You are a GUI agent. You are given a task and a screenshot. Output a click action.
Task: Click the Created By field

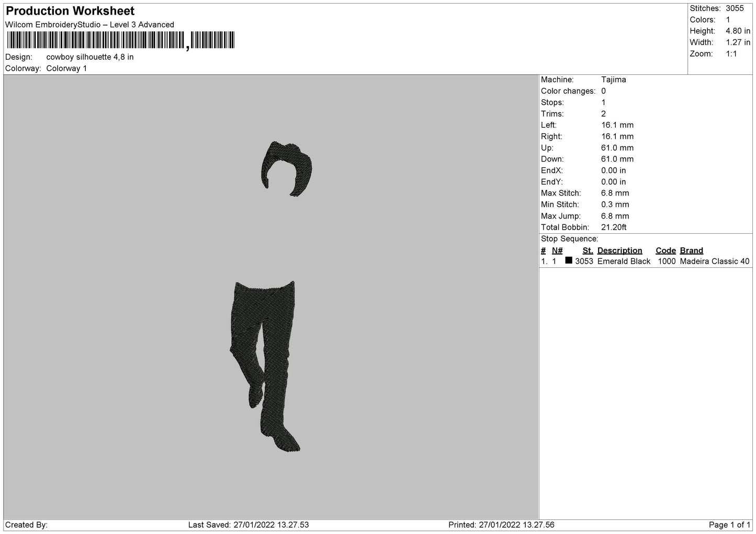tap(27, 525)
